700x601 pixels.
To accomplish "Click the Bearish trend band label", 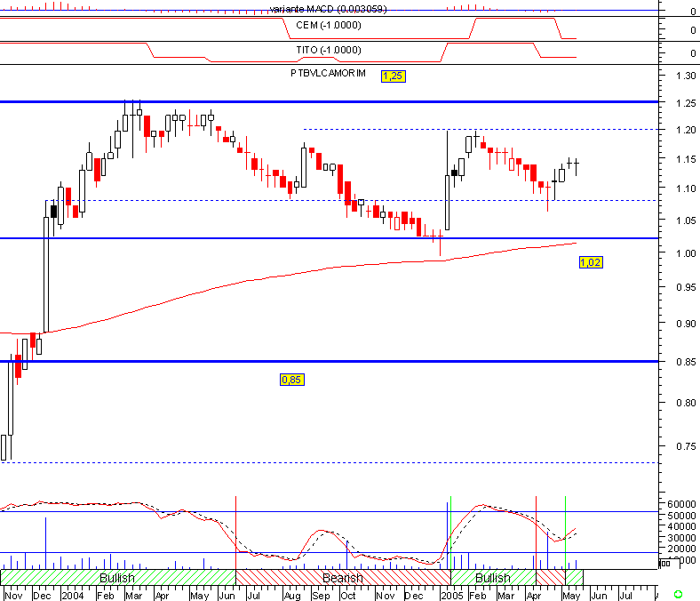I will pyautogui.click(x=342, y=578).
